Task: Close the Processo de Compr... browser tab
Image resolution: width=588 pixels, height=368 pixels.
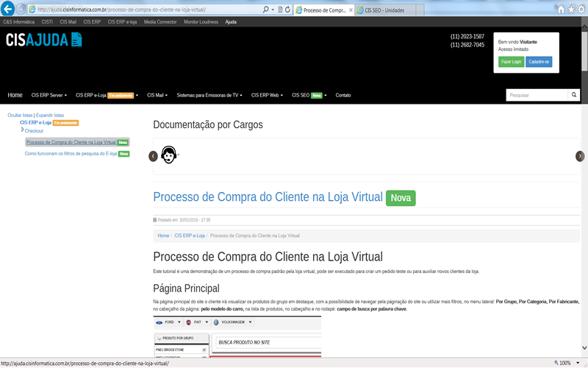Action: pyautogui.click(x=351, y=10)
